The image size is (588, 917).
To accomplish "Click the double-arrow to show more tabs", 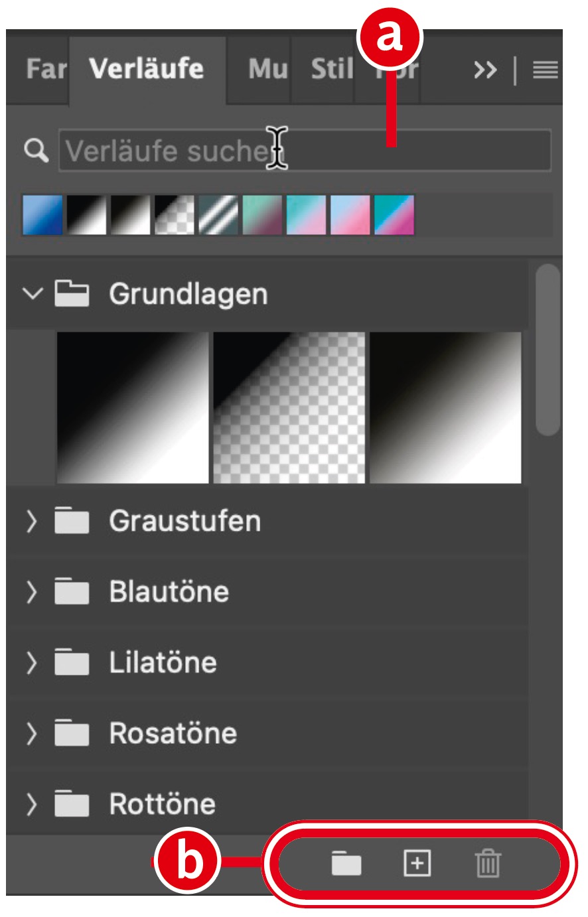I will [x=485, y=70].
